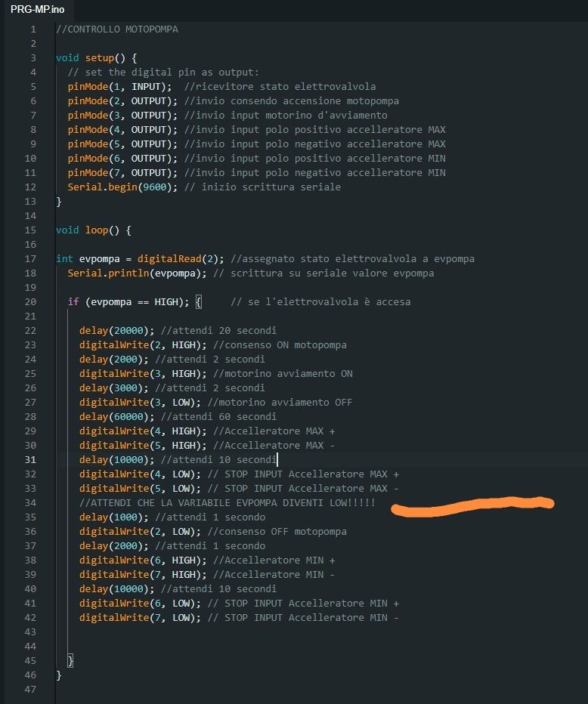Screen dimensions: 588x704
Task: Click the highlighted closing brace on line 45
Action: pyautogui.click(x=70, y=661)
